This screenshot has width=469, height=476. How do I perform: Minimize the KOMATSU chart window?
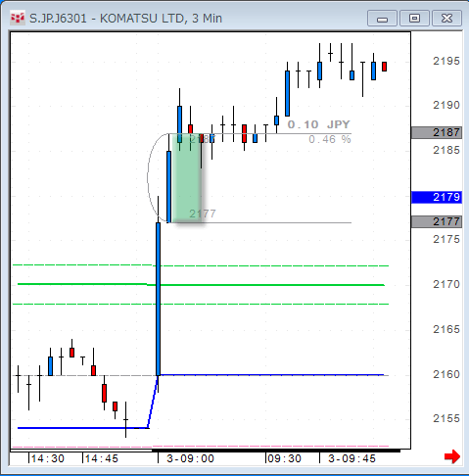pyautogui.click(x=382, y=18)
